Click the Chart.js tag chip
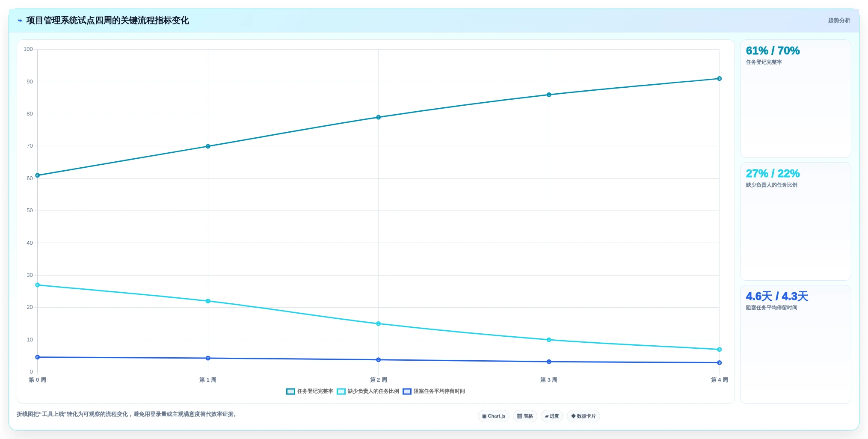Screen dimensions: 868x439 coord(494,416)
